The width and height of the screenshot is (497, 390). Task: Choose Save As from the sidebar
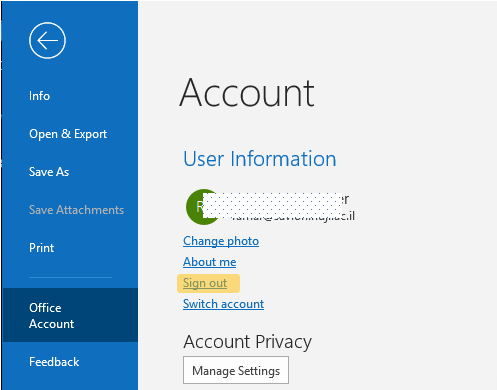click(x=49, y=172)
